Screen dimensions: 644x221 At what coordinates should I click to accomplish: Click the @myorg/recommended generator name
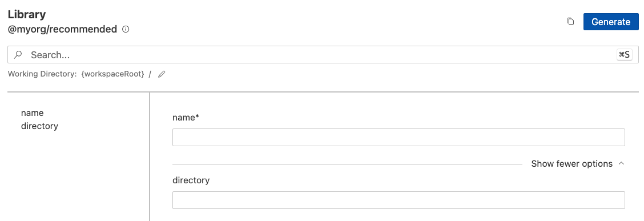pyautogui.click(x=62, y=30)
